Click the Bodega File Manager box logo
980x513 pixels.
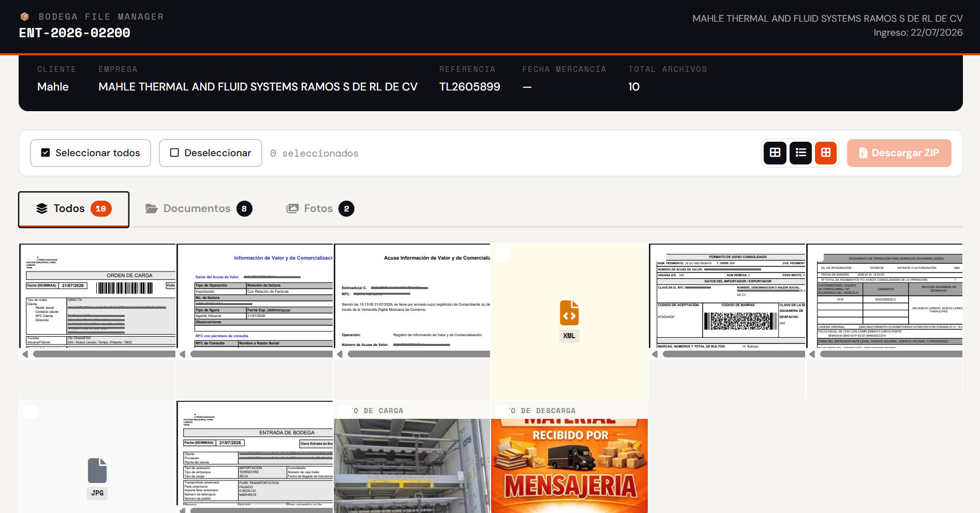(24, 17)
